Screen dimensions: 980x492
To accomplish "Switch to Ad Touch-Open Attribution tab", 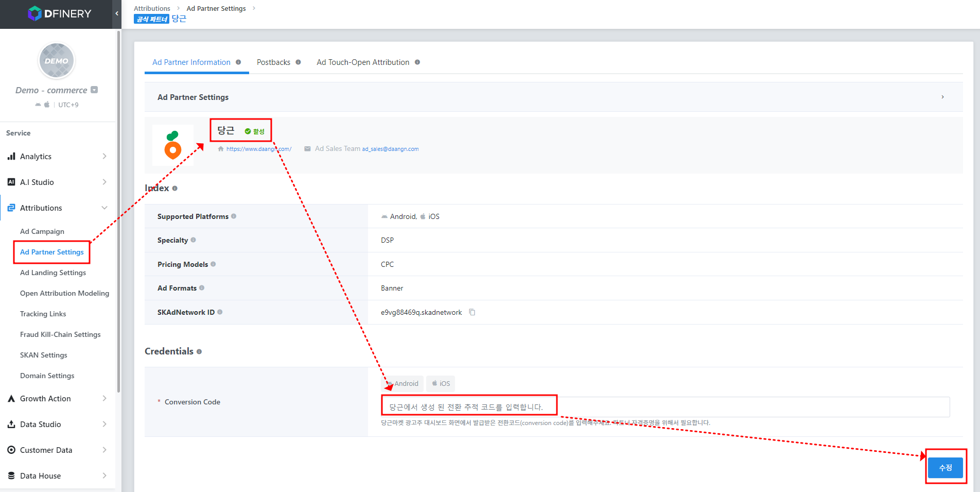I will (x=363, y=62).
